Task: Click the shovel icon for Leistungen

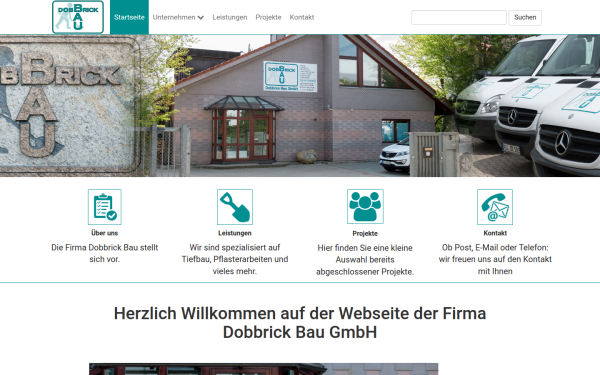Action: tap(235, 207)
